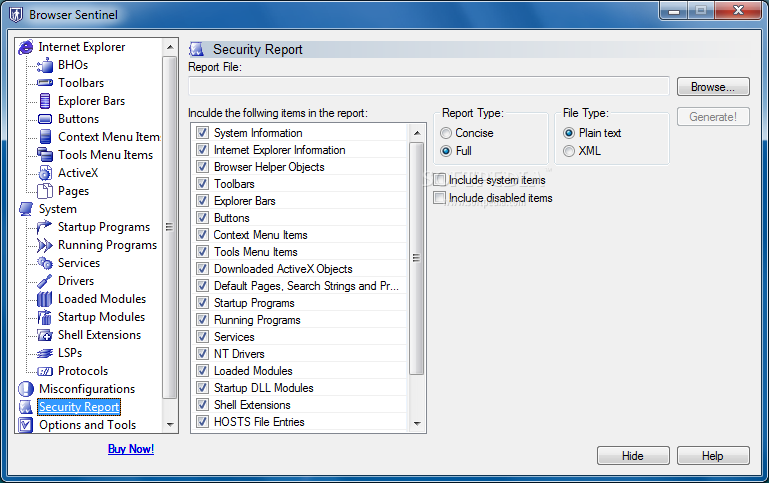
Task: Enable Include system items checkbox
Action: 439,180
